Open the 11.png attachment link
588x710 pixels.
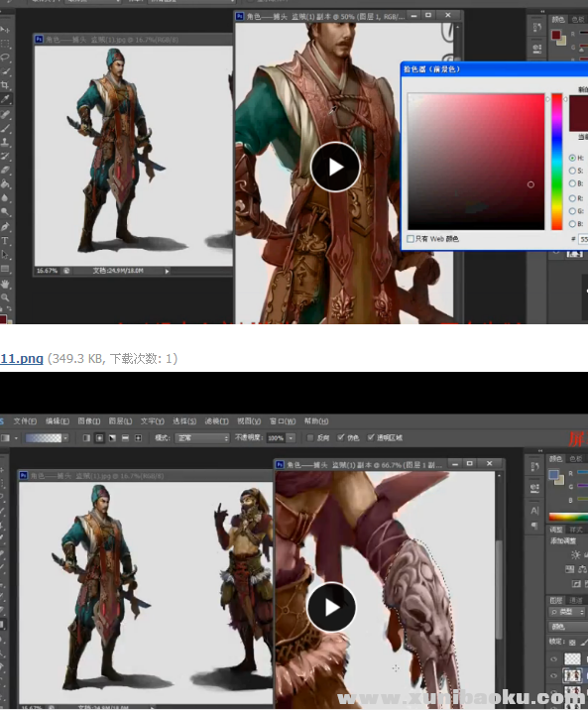(x=22, y=359)
